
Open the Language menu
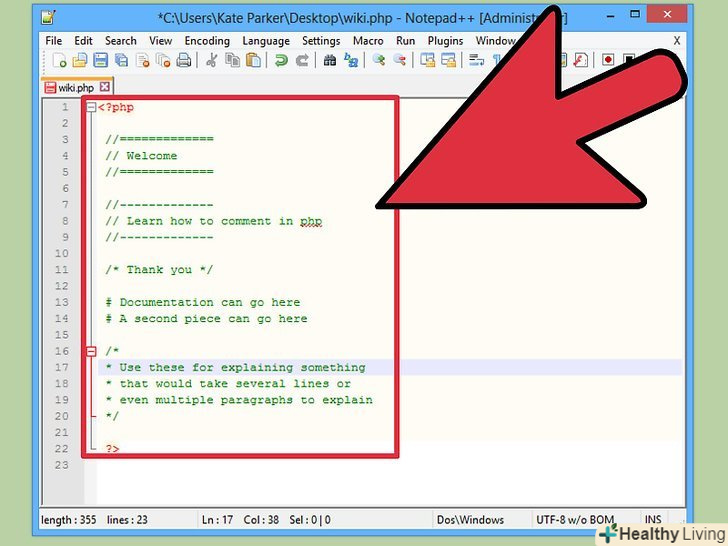[x=265, y=41]
